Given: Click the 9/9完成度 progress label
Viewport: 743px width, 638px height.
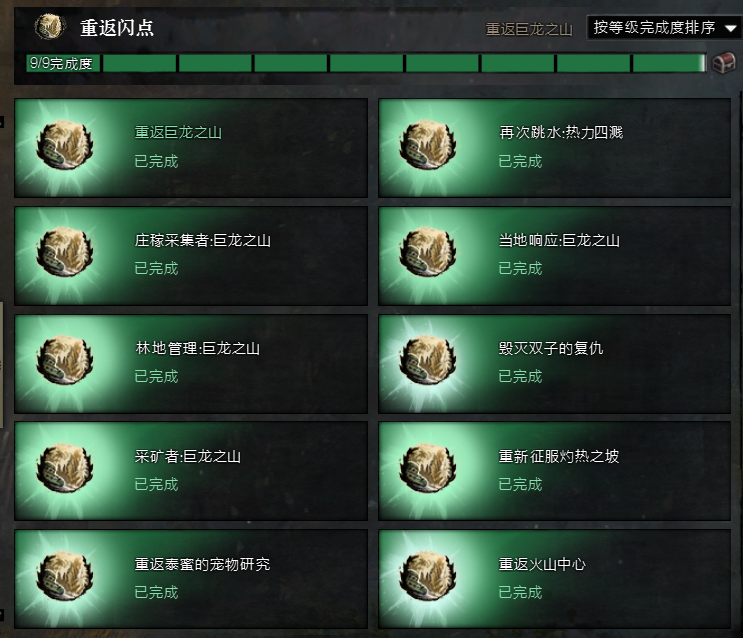Looking at the screenshot, I should click(61, 63).
